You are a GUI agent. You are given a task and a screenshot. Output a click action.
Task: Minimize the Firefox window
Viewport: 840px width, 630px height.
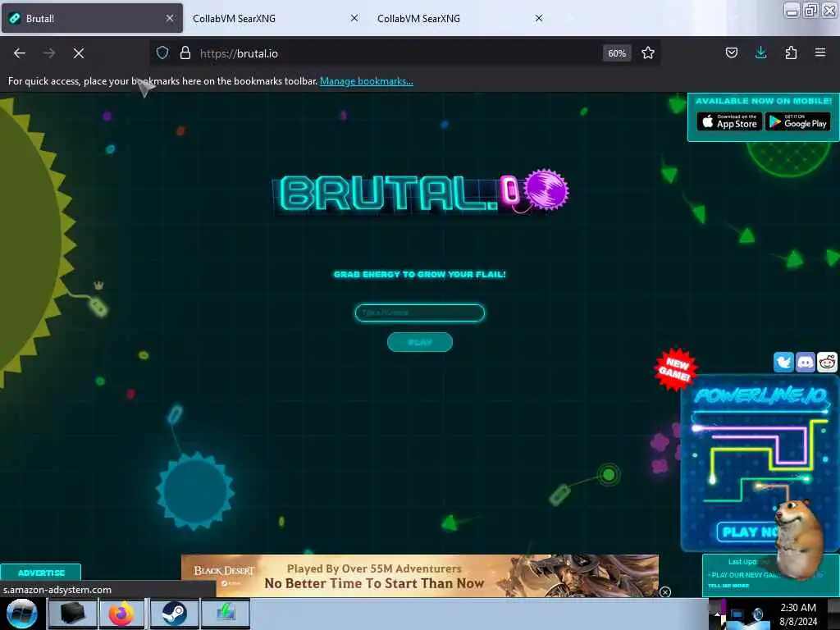pyautogui.click(x=792, y=10)
